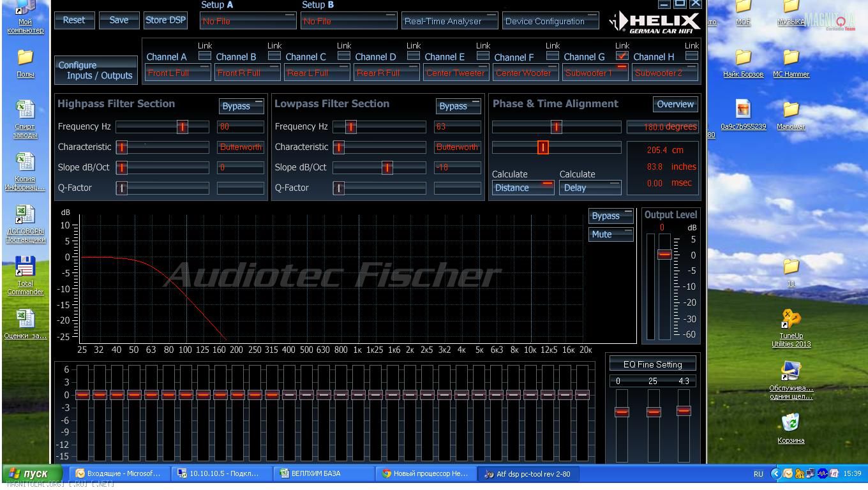Screen dimensions: 868x490
Task: Open the Manowar folder
Action: [791, 115]
